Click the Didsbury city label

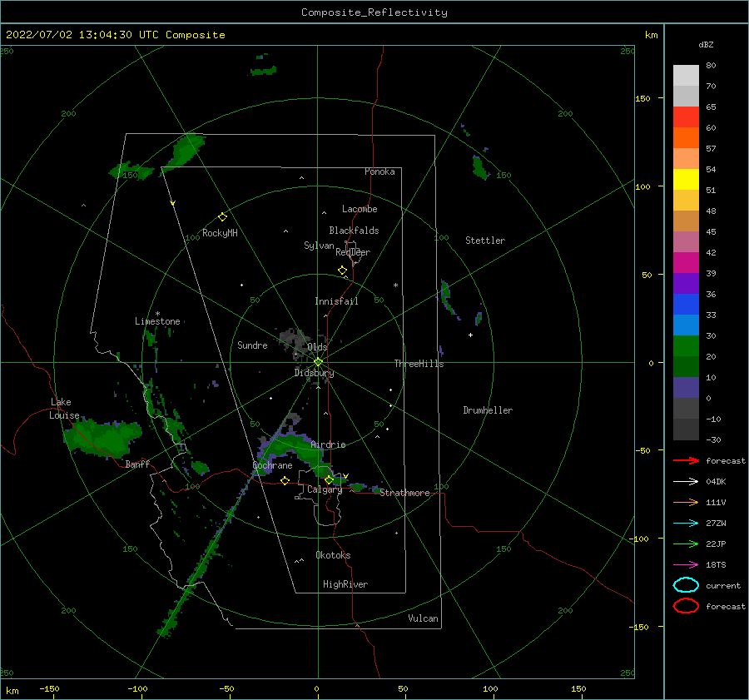[314, 373]
